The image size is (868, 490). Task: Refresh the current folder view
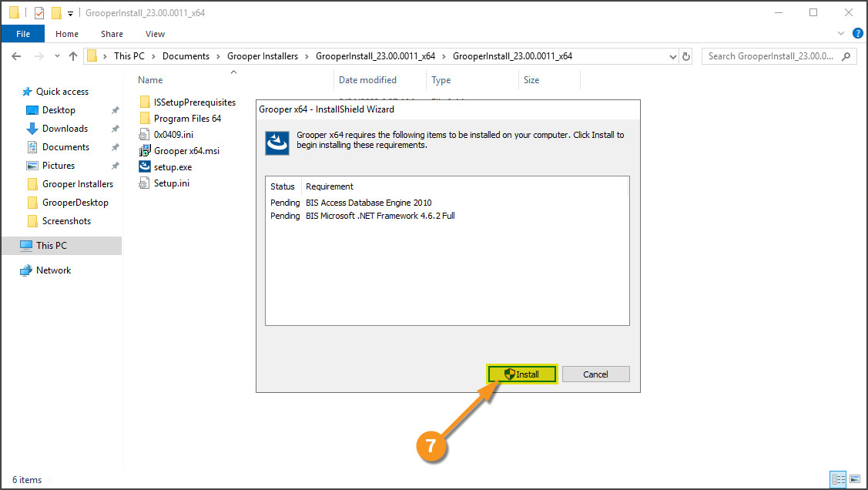pos(686,56)
